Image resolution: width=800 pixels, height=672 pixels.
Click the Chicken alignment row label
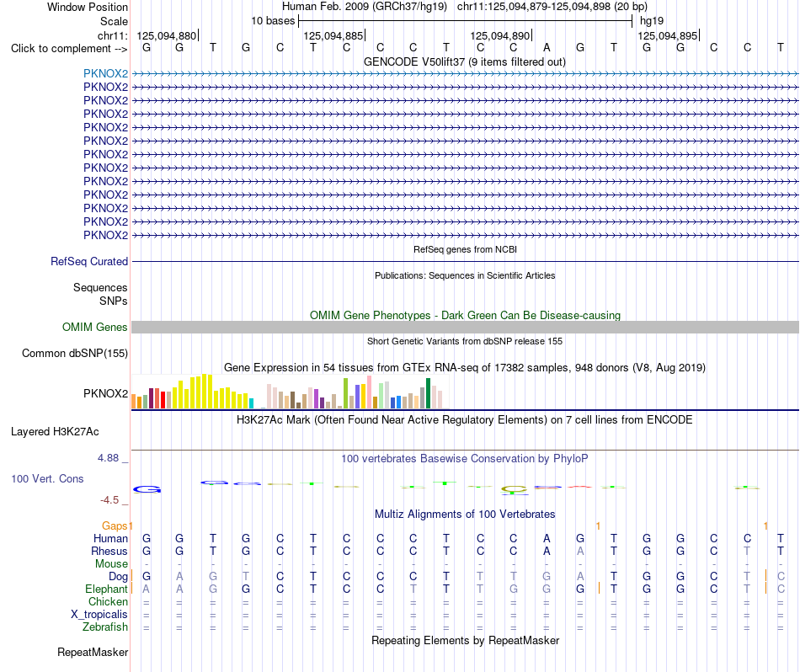point(108,601)
